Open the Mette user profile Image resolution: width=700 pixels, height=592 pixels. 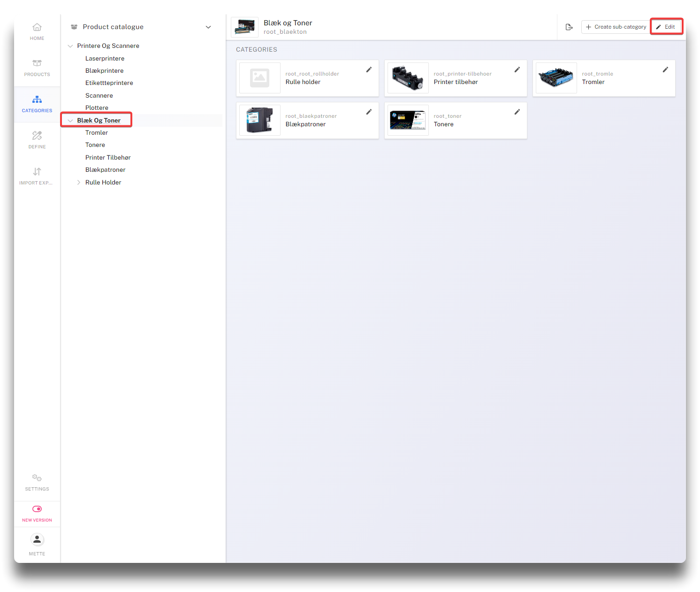[37, 544]
